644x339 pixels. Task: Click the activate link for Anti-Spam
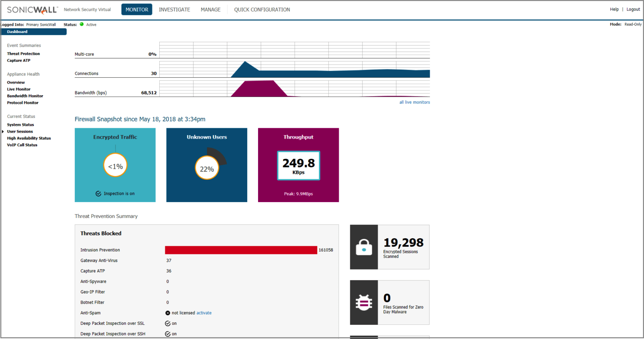[x=204, y=313]
